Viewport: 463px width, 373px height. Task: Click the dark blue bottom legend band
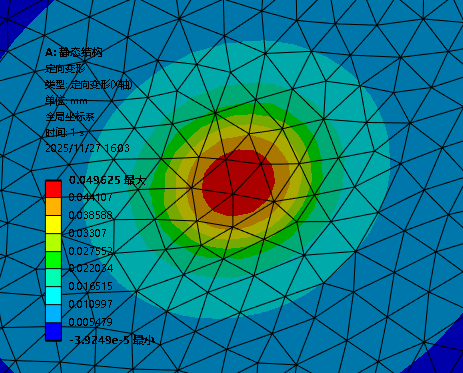pos(53,331)
